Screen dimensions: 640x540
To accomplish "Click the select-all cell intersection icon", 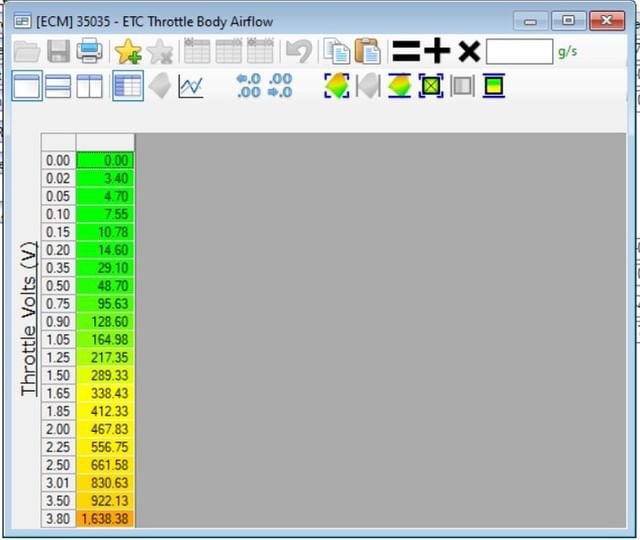I will click(x=58, y=141).
